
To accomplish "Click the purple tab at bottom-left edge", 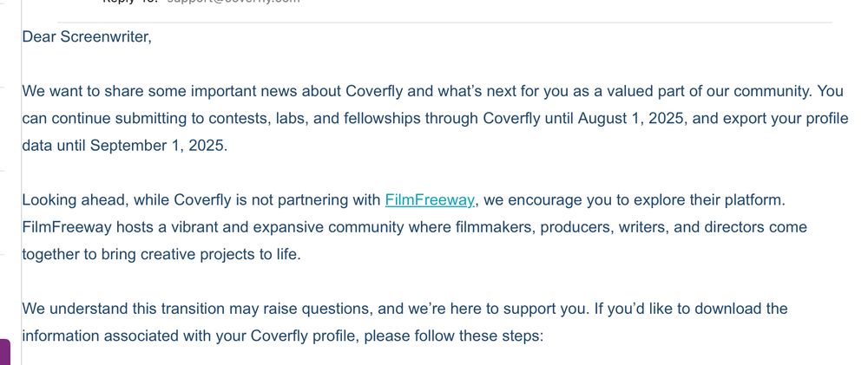I will point(4,352).
